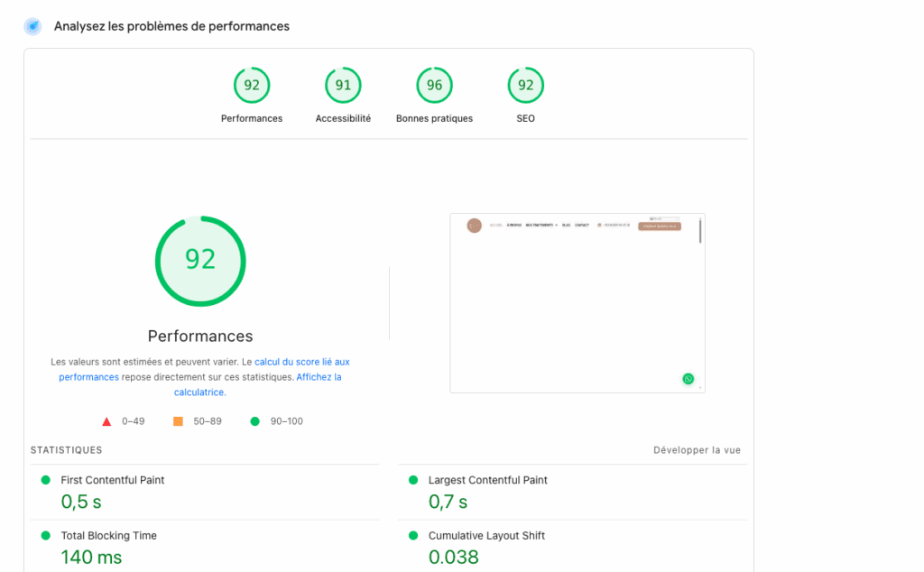Click the scrollbar inside the page screenshot
Viewport: 924px width, 572px height.
(x=700, y=231)
